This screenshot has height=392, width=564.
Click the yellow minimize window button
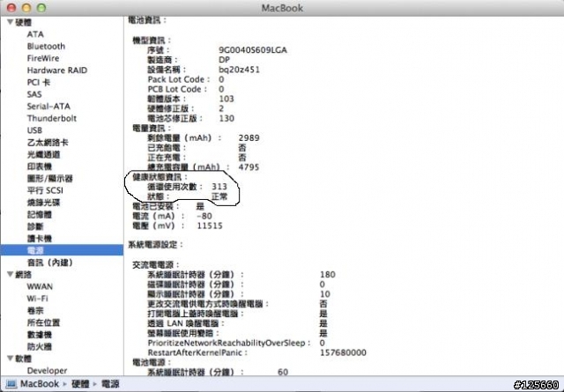coord(26,8)
